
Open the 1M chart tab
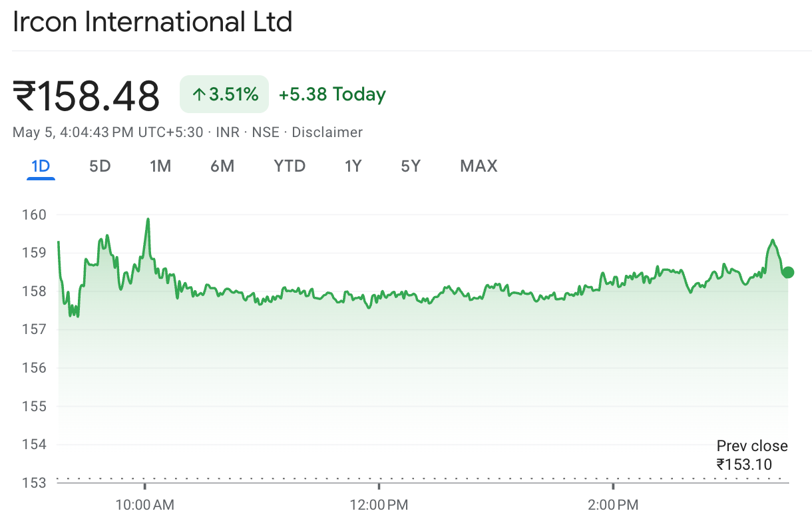pos(160,166)
